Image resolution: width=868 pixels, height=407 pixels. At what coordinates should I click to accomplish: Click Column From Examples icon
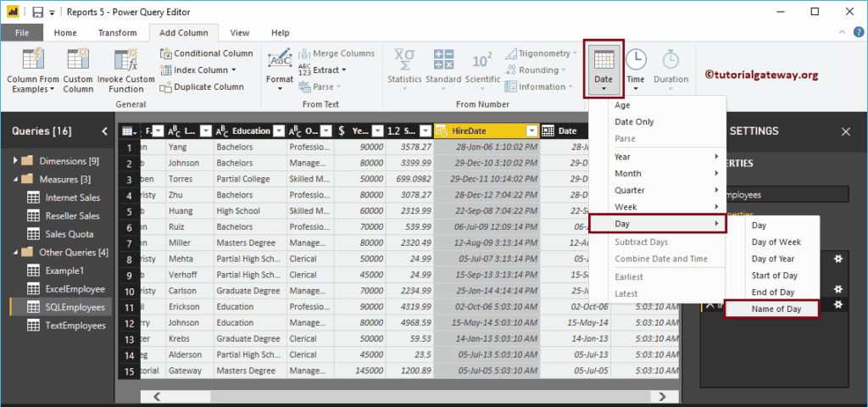(x=33, y=60)
